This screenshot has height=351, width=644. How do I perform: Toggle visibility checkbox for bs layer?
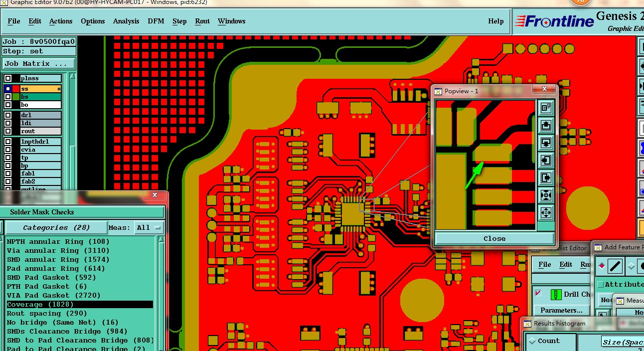(x=8, y=97)
